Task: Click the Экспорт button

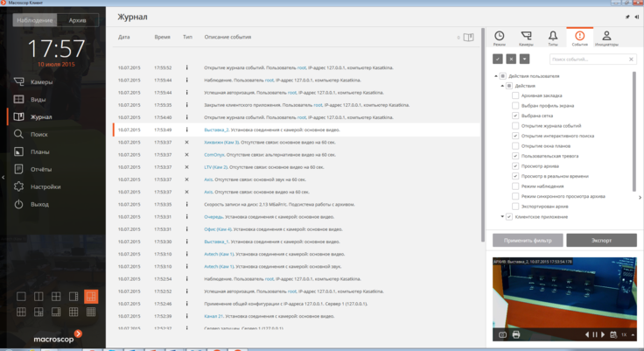Action: (602, 241)
